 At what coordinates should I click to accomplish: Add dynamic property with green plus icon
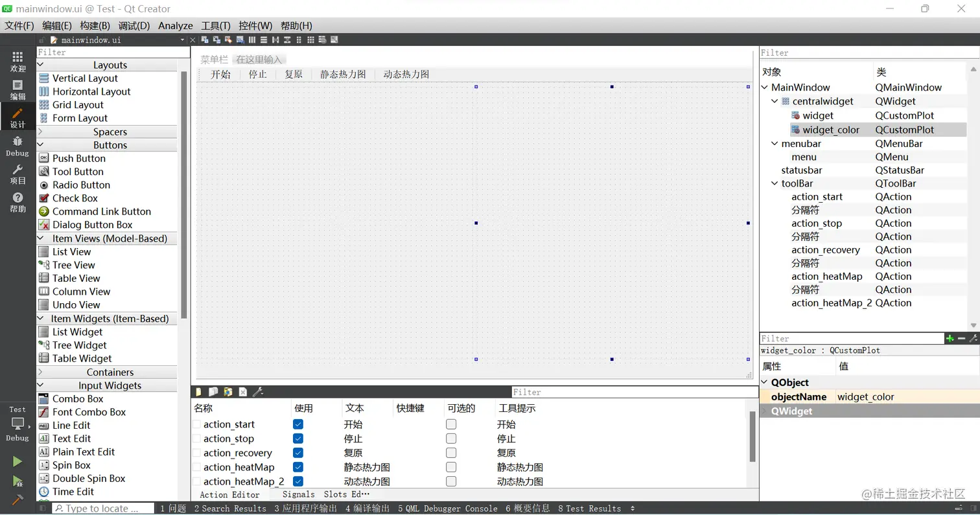point(950,339)
